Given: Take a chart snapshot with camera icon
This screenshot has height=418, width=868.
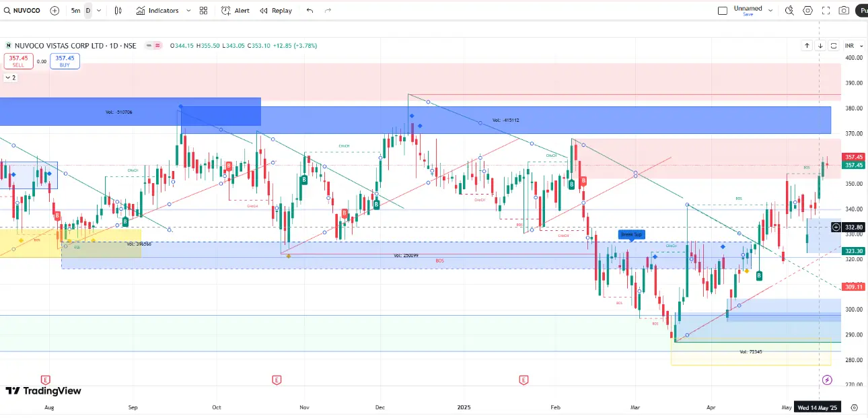Looking at the screenshot, I should 844,11.
